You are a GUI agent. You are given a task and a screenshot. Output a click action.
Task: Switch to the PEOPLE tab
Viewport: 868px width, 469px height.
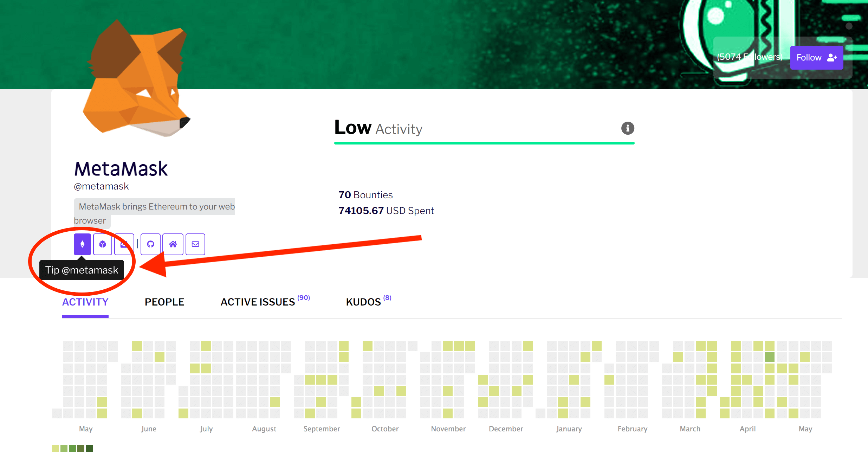click(x=164, y=302)
